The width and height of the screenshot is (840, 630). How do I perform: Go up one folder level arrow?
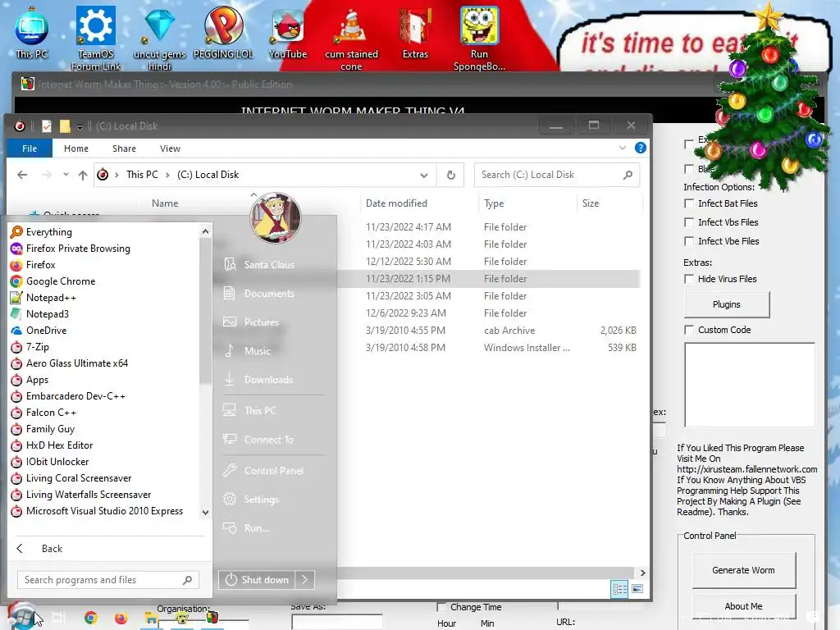83,175
